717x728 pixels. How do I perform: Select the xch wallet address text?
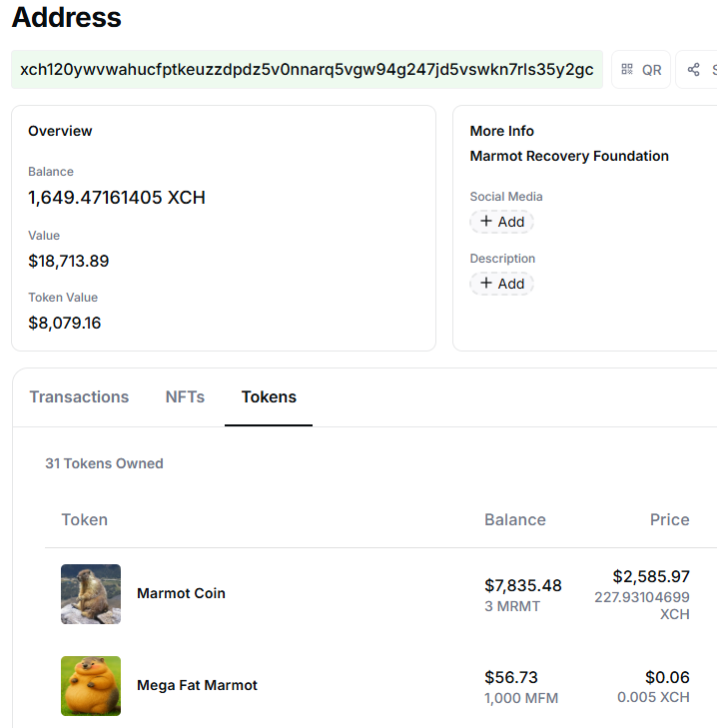click(x=307, y=70)
